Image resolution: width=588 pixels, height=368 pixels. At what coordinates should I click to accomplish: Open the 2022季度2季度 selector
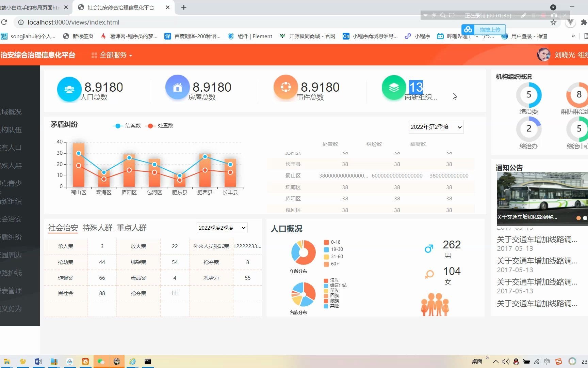click(x=222, y=228)
